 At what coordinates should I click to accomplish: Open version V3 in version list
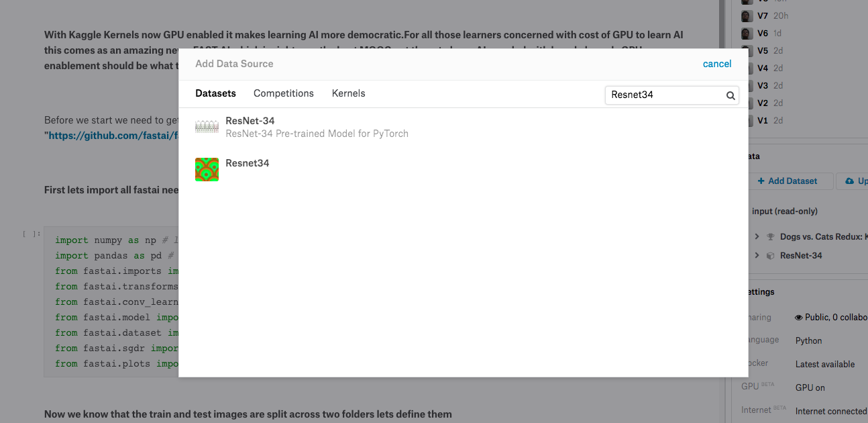[x=763, y=85]
